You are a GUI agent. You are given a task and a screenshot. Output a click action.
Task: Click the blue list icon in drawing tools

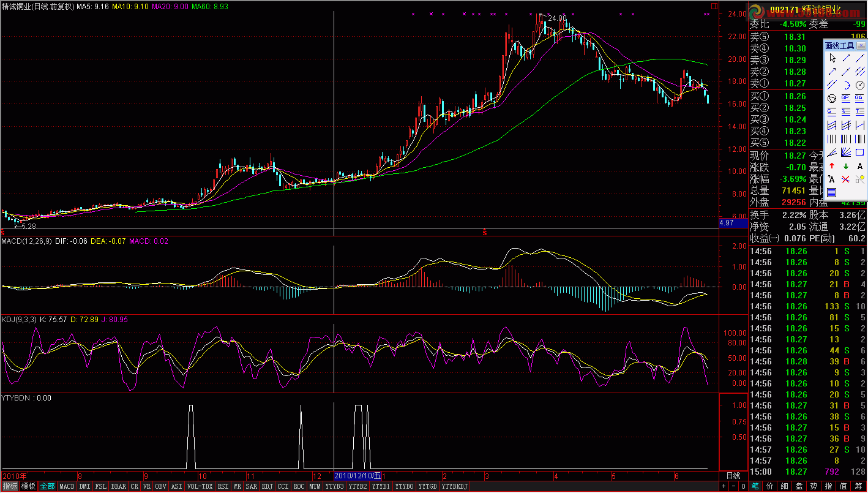832,192
